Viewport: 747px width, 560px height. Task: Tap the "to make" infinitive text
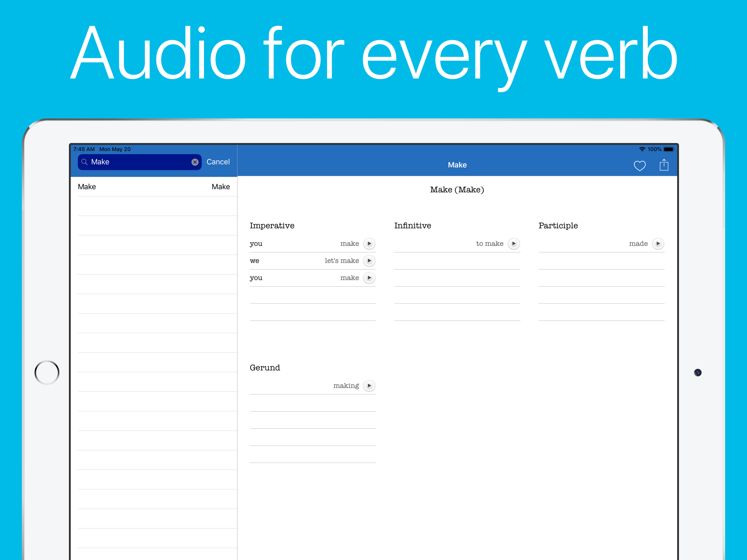pyautogui.click(x=490, y=244)
